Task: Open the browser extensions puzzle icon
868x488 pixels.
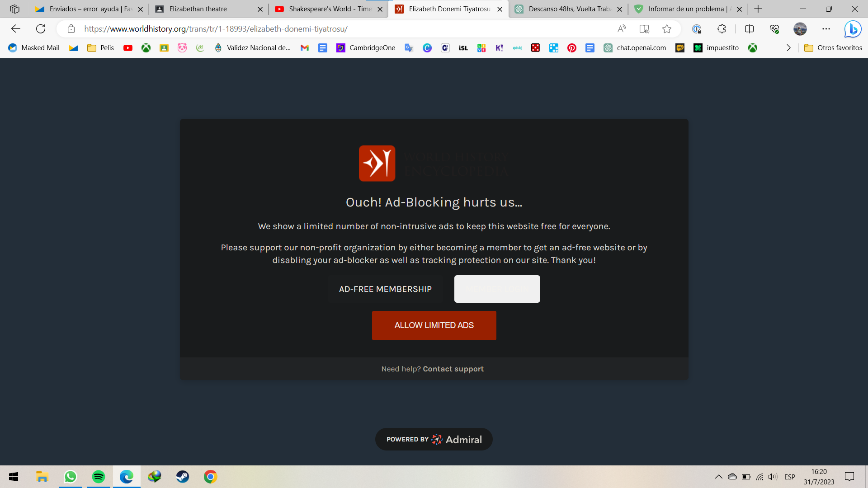Action: point(722,29)
